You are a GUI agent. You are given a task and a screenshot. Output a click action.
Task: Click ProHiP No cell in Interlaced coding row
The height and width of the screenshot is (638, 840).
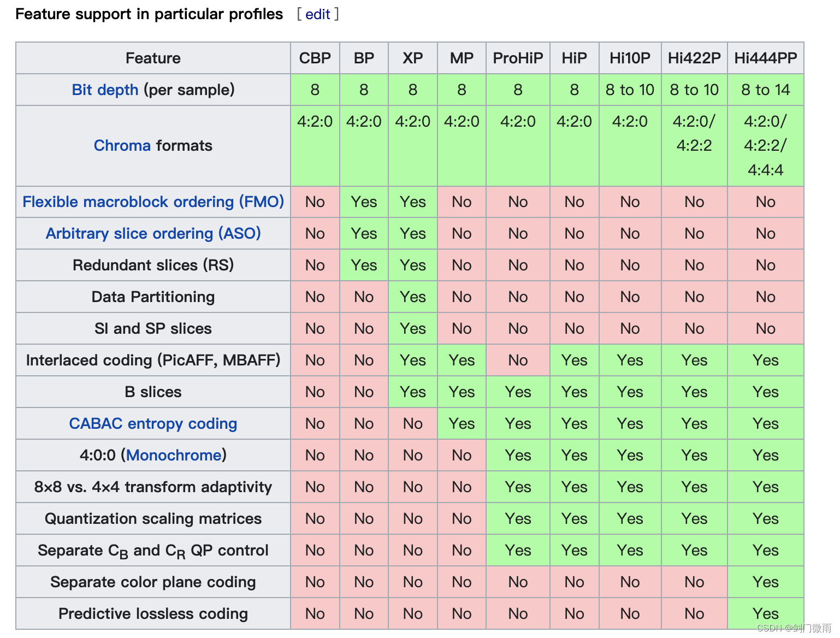[x=518, y=360]
